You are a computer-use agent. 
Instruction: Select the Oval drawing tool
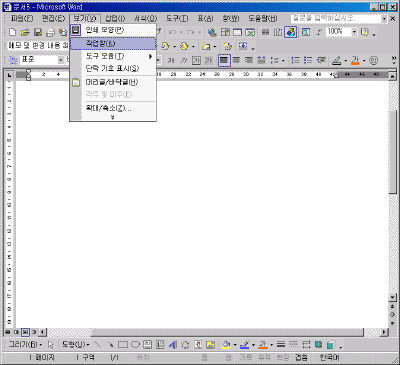tap(135, 344)
